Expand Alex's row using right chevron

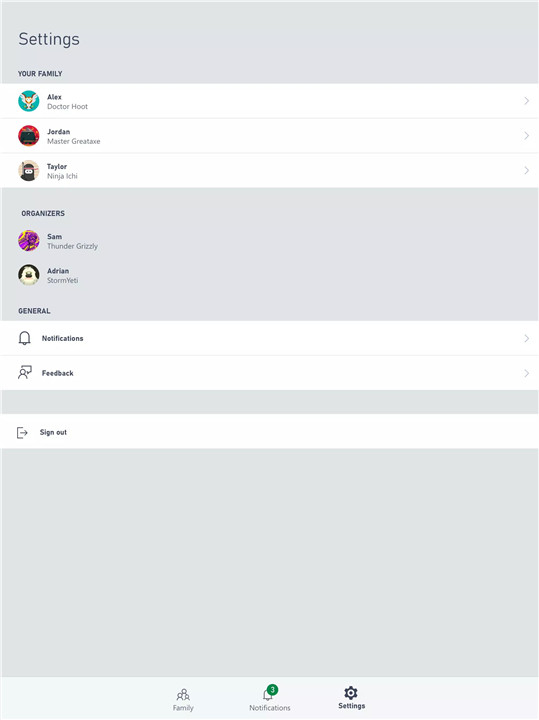point(527,101)
